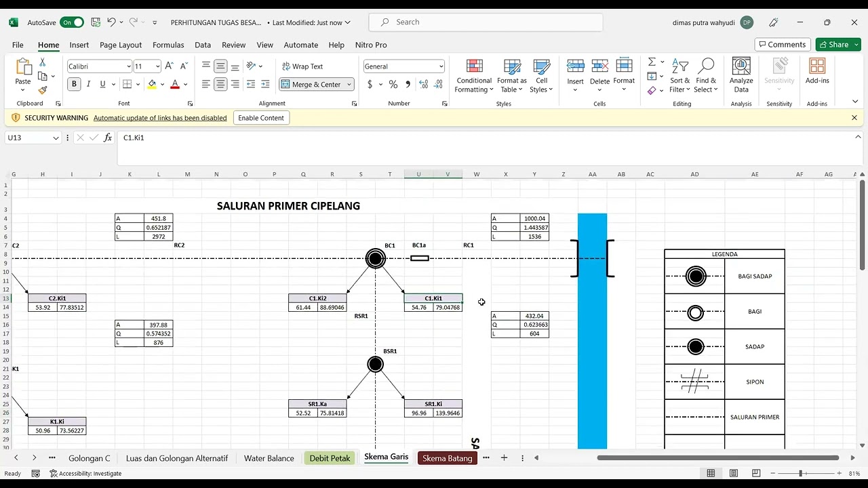Open the Format cells menu

point(624,76)
